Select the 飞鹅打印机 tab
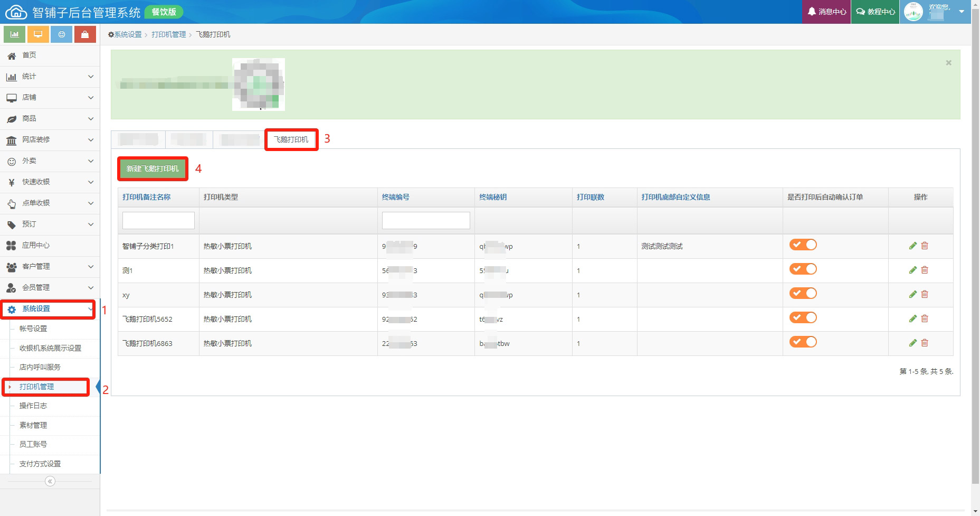The height and width of the screenshot is (516, 980). [x=291, y=139]
